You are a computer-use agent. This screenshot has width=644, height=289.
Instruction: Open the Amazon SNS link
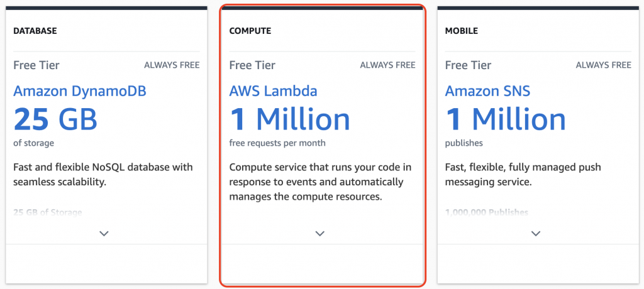(487, 91)
